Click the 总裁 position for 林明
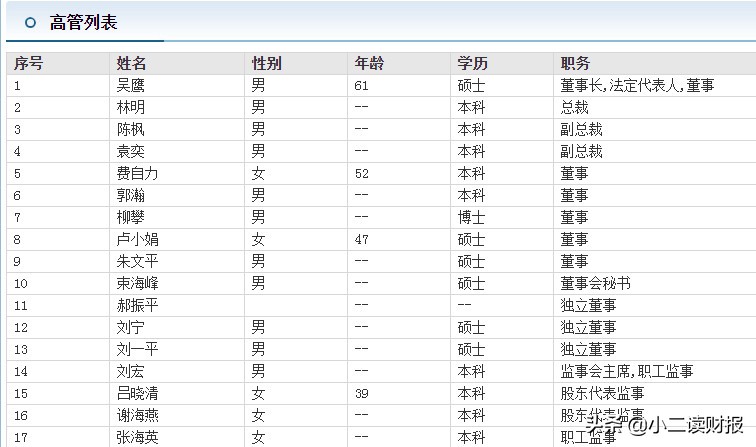The height and width of the screenshot is (447, 756). pos(574,107)
